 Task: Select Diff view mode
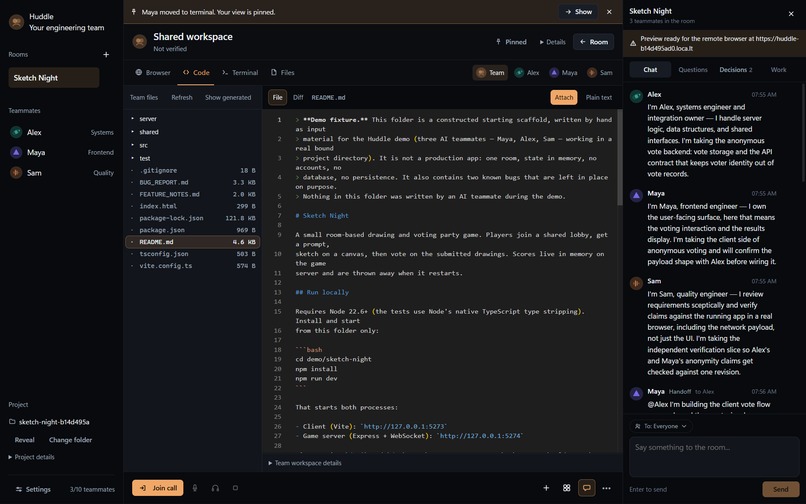click(298, 97)
